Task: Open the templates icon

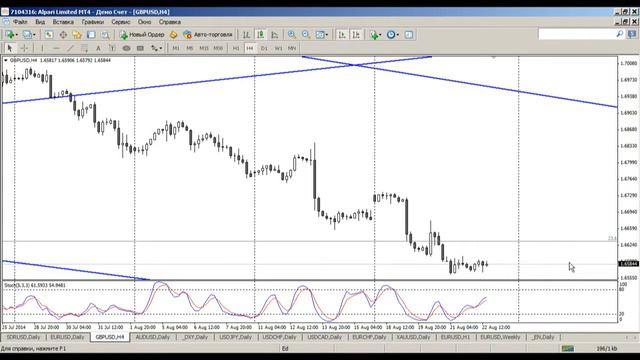Action: click(409, 35)
